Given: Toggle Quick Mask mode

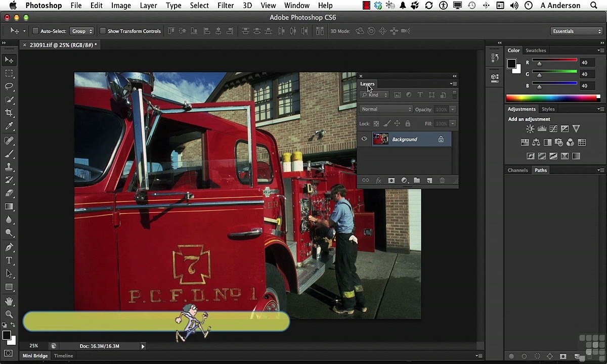Looking at the screenshot, I should [9, 353].
